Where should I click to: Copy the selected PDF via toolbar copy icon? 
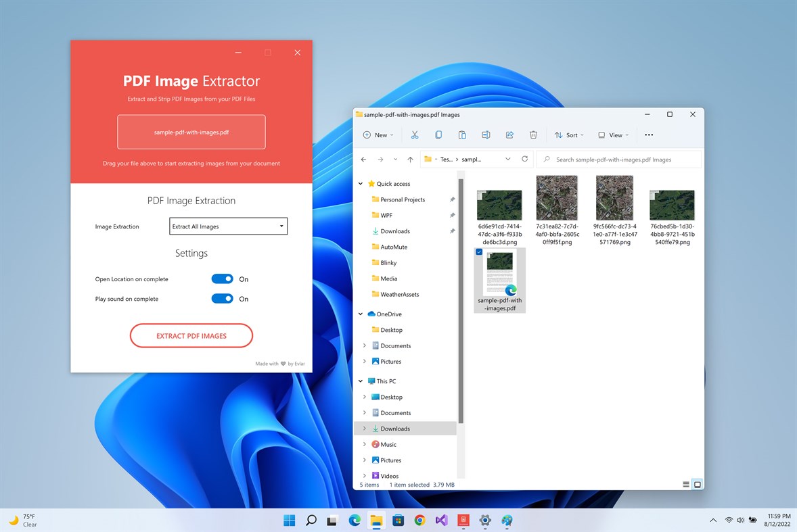[x=438, y=135]
